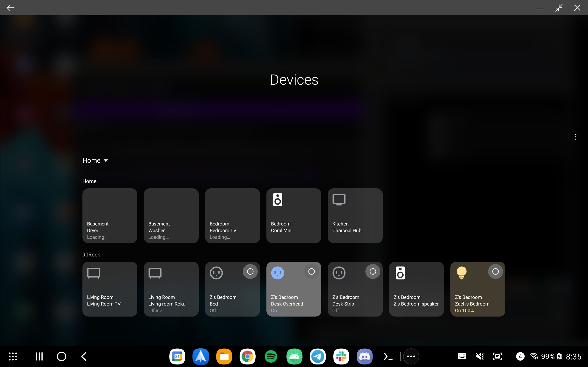Open the Living Room TV device card
The width and height of the screenshot is (588, 367).
110,289
